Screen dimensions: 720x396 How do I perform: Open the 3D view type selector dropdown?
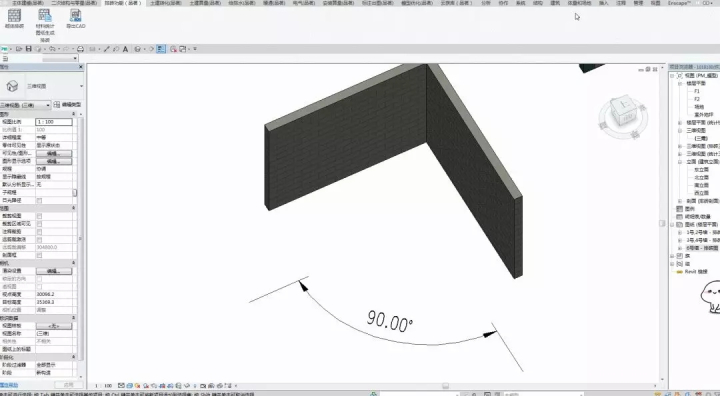click(x=81, y=86)
